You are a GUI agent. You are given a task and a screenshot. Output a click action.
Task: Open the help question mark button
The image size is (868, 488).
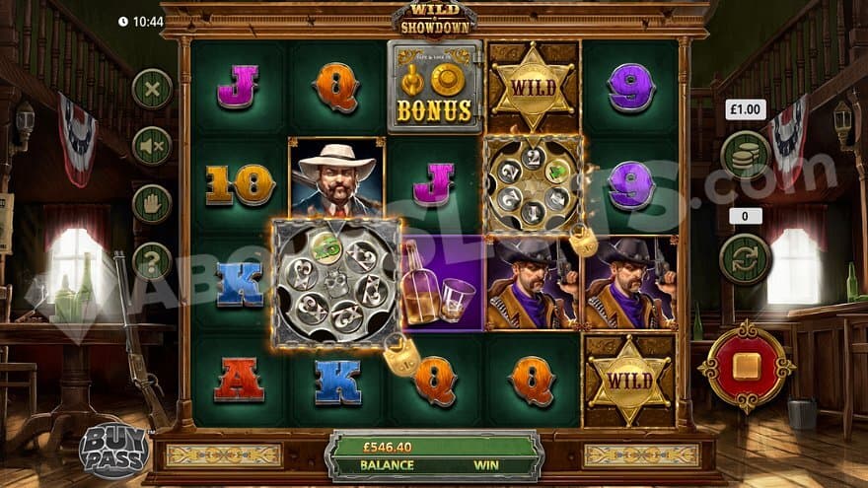point(152,261)
